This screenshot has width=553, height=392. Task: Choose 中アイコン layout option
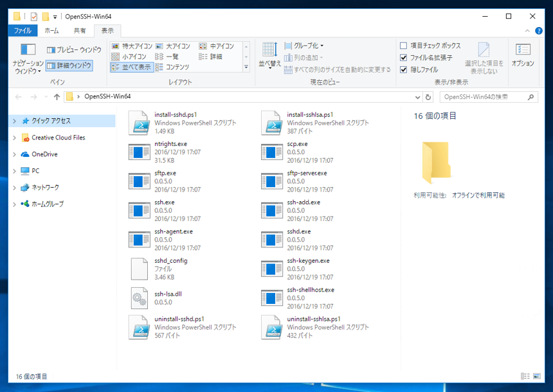point(216,46)
